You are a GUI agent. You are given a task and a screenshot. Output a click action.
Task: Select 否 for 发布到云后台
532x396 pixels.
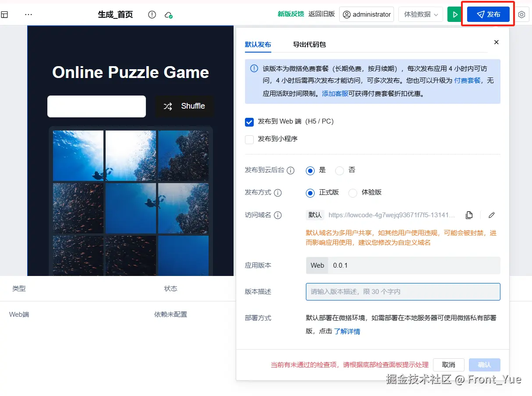(339, 171)
